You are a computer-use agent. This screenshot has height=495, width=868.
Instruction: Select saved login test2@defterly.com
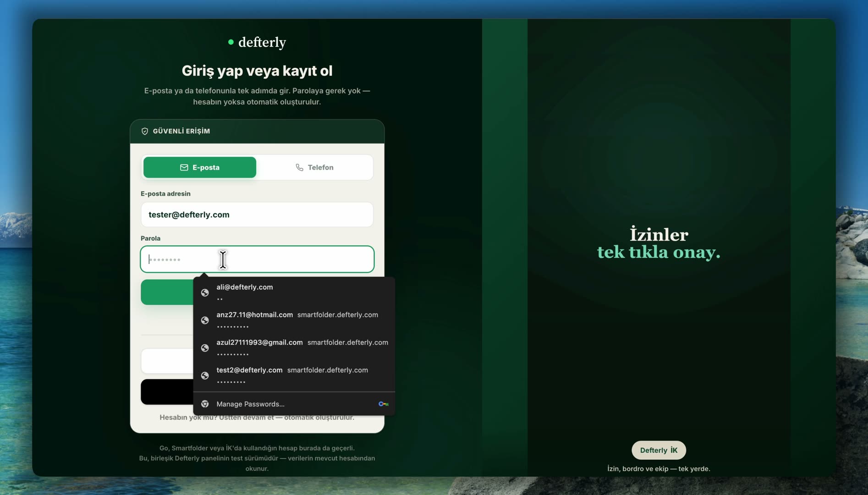(294, 375)
